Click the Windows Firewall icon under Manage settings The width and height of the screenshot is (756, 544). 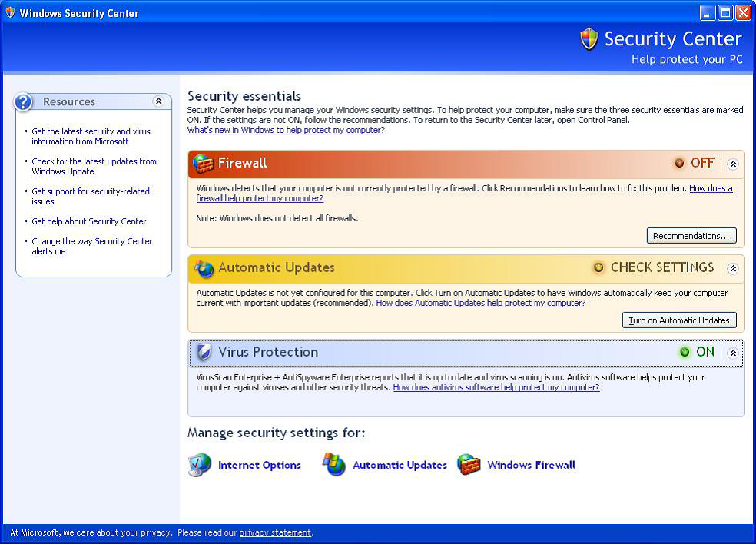tap(469, 464)
